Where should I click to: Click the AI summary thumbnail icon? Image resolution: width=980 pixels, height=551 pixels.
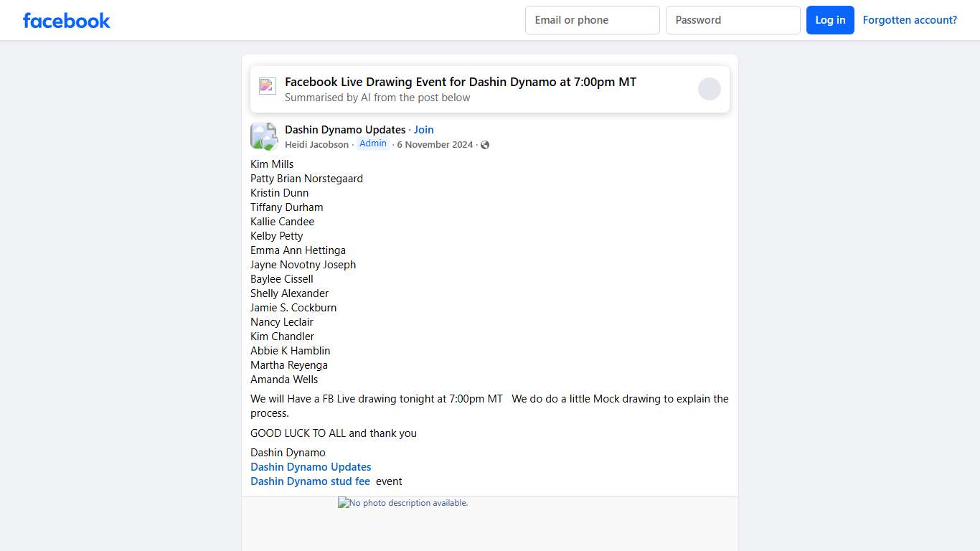268,86
